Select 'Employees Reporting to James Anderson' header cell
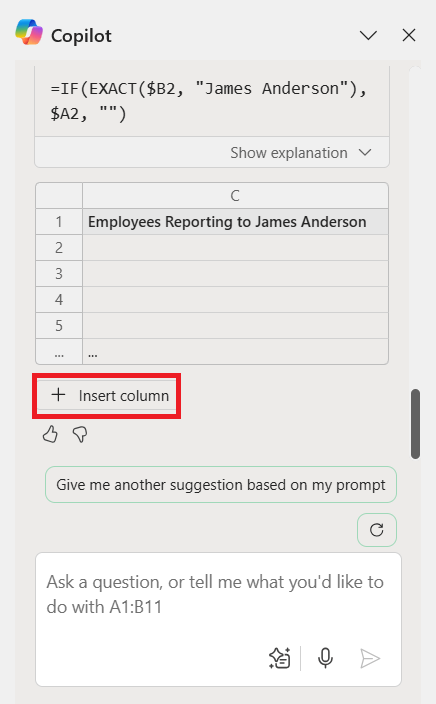 (235, 222)
